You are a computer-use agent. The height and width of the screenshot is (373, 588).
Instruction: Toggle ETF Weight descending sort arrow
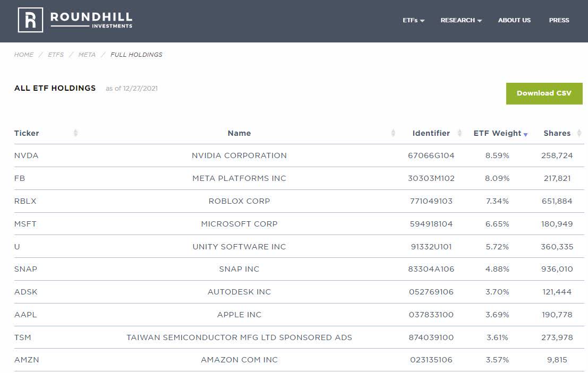click(x=525, y=134)
